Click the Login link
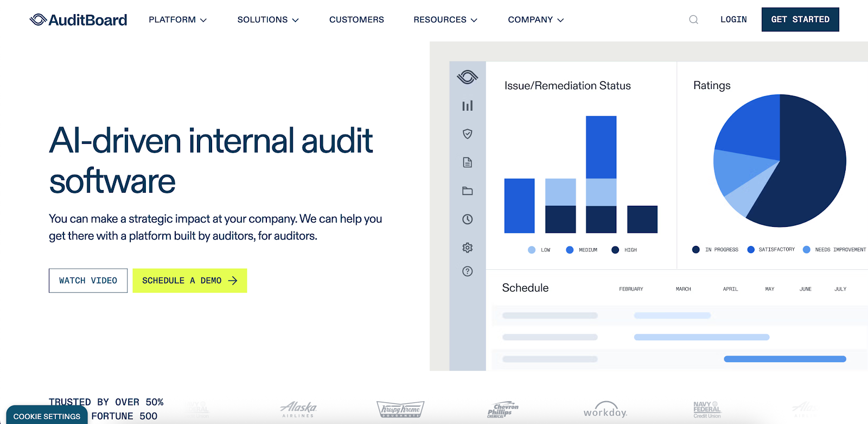This screenshot has height=424, width=868. pyautogui.click(x=733, y=20)
